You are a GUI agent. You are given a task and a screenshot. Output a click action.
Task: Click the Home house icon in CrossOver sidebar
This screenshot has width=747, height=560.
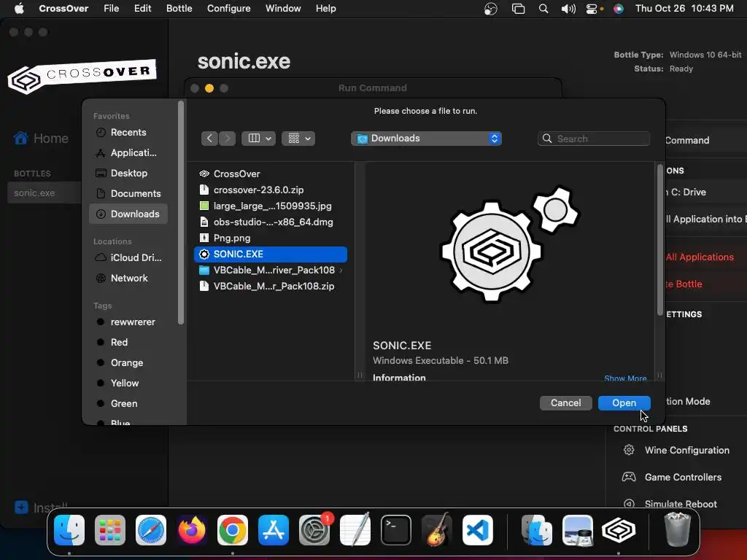pyautogui.click(x=21, y=138)
